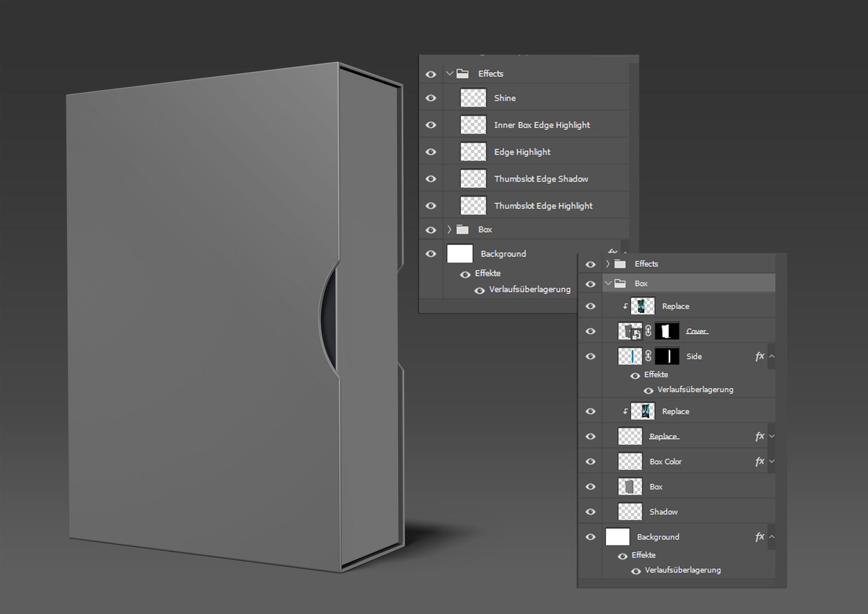Image resolution: width=868 pixels, height=614 pixels.
Task: Select the Side layer's black mask thumbnail
Action: pyautogui.click(x=667, y=356)
